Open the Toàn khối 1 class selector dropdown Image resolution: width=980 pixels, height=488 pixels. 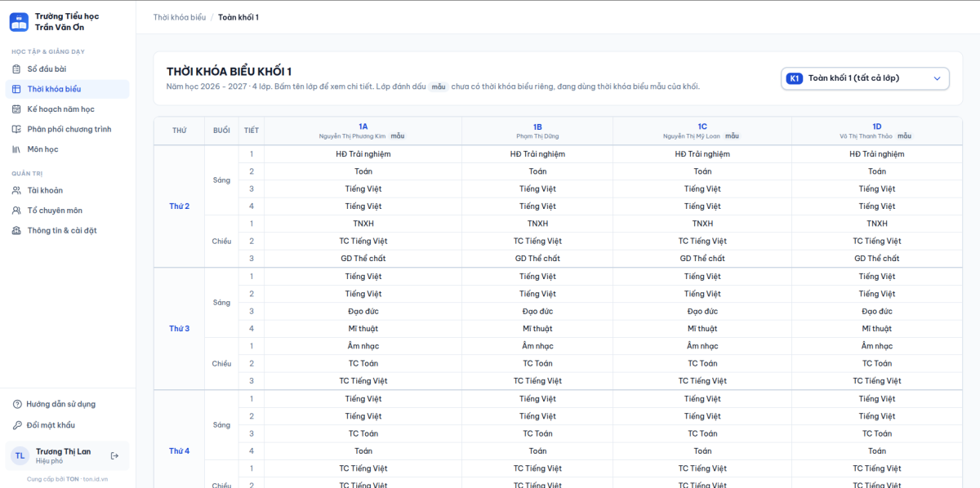click(x=865, y=78)
